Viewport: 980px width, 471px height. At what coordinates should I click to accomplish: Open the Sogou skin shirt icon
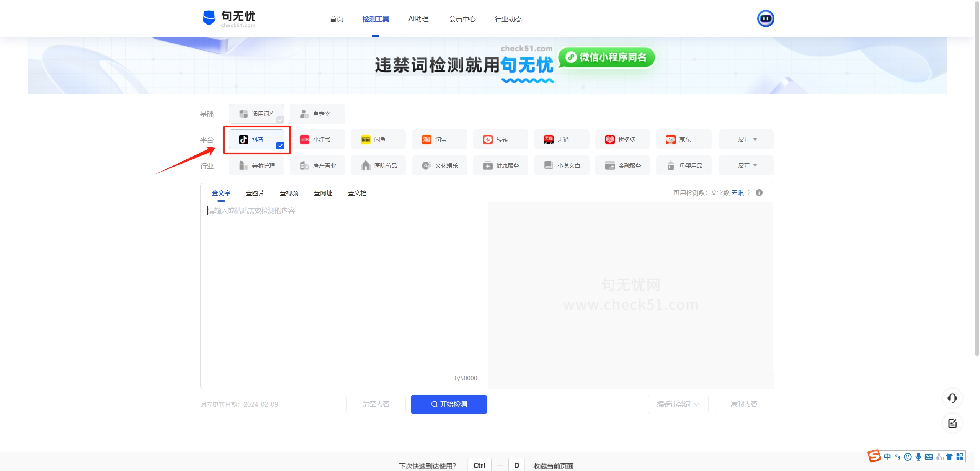949,456
